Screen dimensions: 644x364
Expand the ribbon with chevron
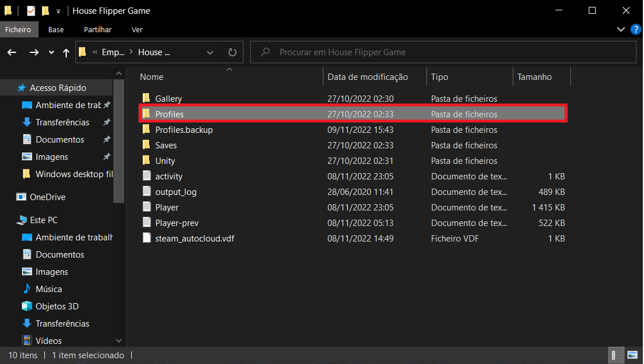[620, 29]
